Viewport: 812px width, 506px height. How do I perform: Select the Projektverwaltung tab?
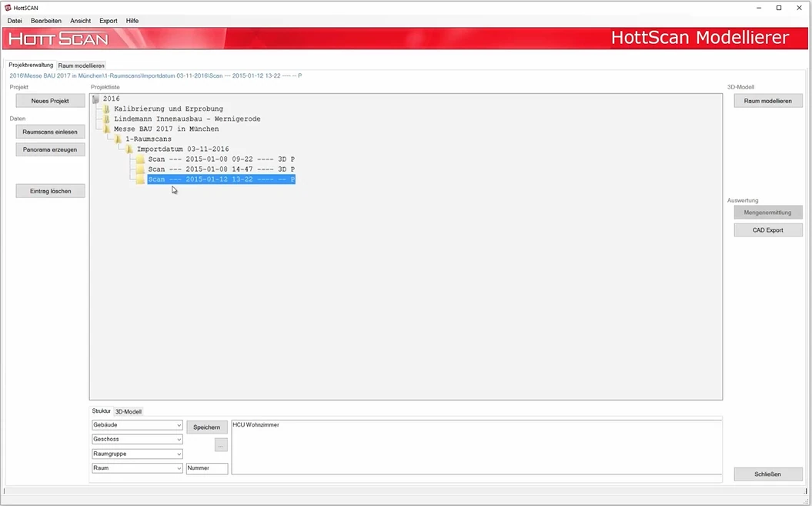coord(31,65)
